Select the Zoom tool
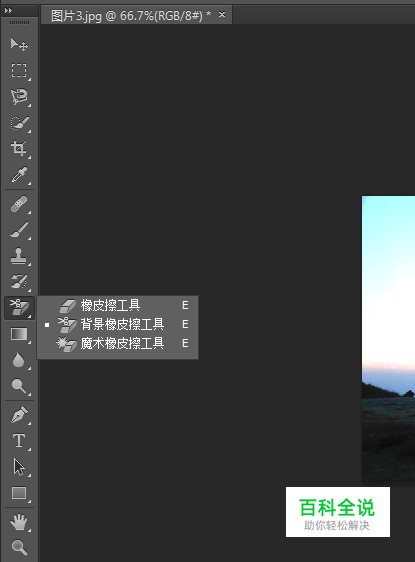 (19, 547)
